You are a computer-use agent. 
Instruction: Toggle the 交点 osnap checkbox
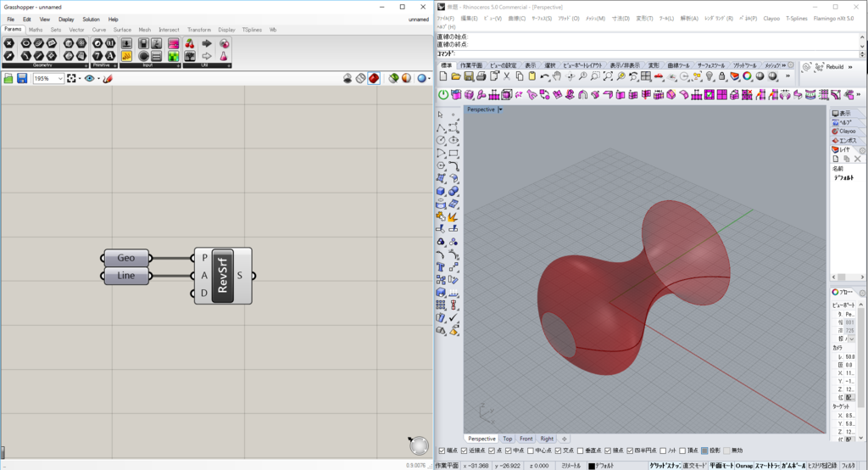click(x=558, y=450)
